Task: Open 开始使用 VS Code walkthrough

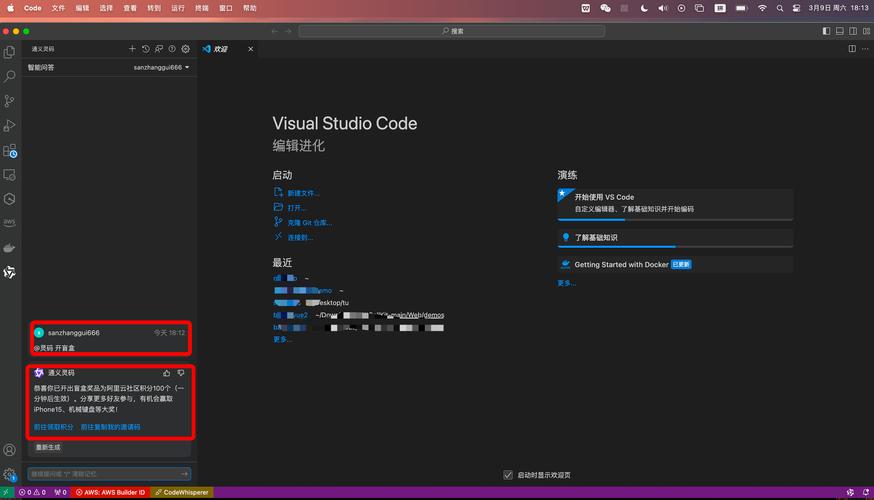Action: 675,203
